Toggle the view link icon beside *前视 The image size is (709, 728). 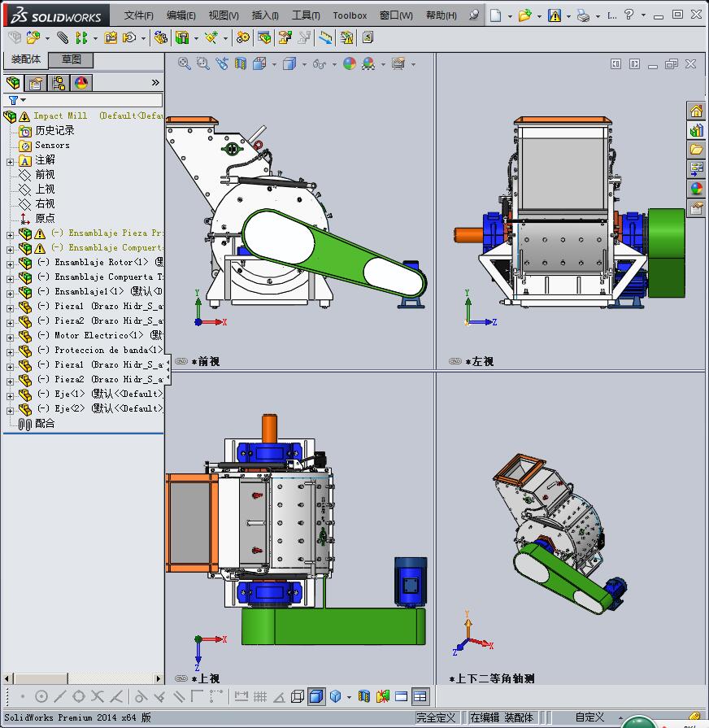pos(181,361)
